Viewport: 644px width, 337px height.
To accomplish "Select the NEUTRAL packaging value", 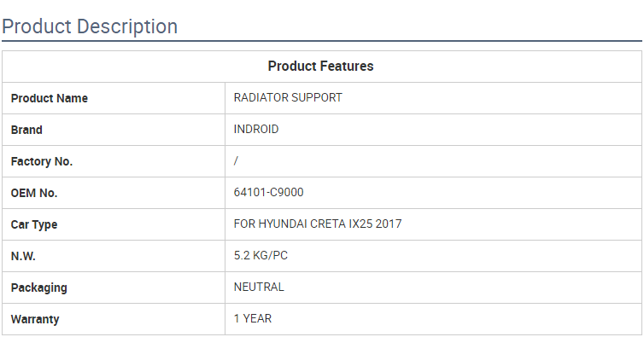I will pyautogui.click(x=259, y=287).
